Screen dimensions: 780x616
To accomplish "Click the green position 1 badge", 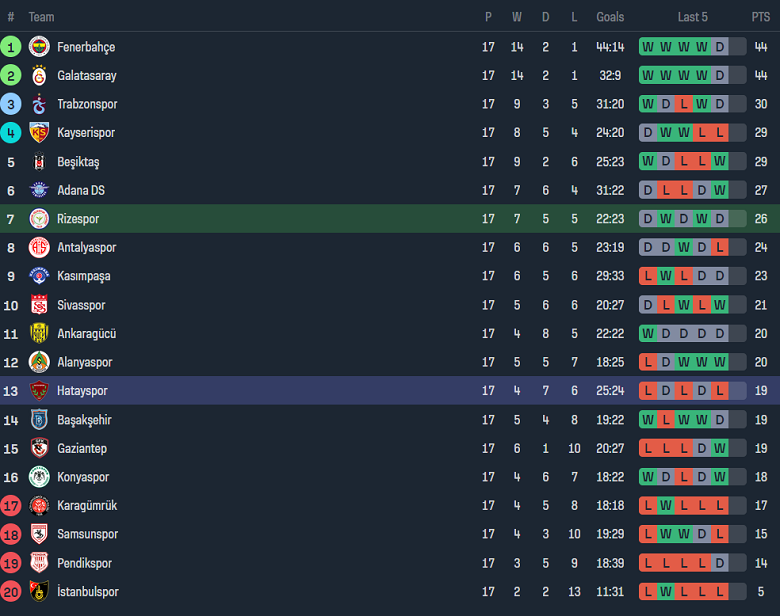I will coord(11,47).
